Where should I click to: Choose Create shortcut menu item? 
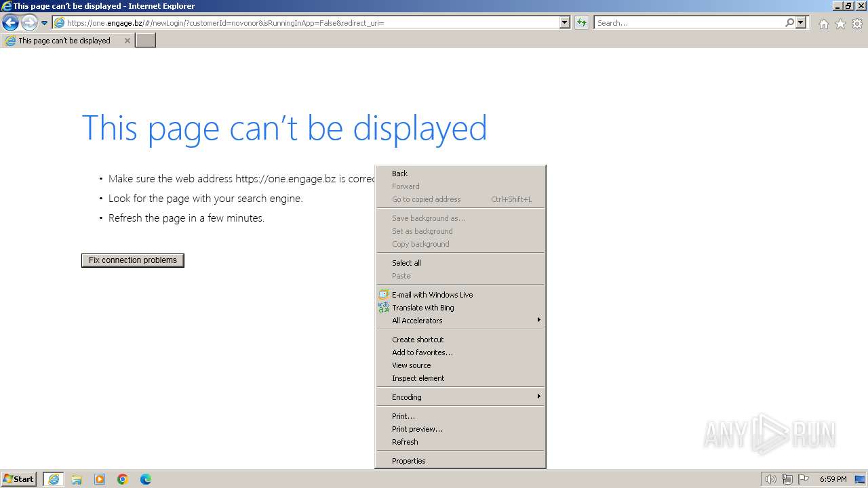(x=460, y=340)
